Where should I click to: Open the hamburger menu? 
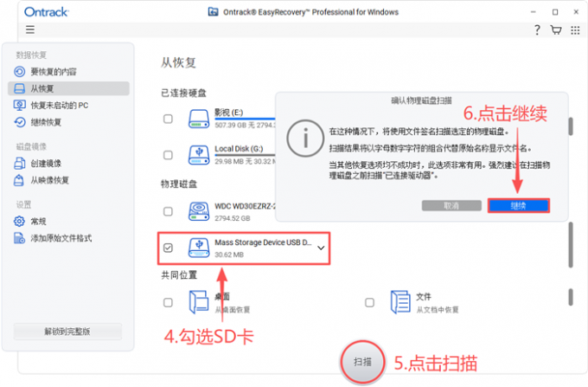(x=30, y=29)
